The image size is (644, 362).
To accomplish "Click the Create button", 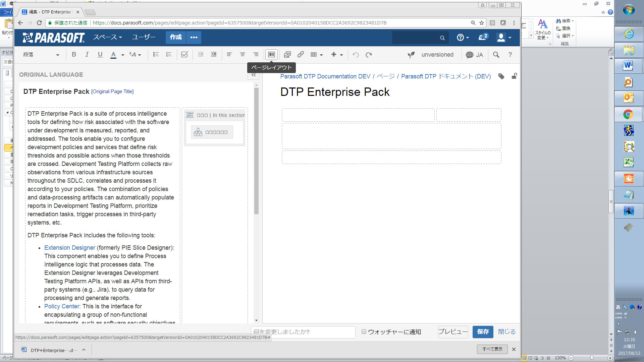I will pyautogui.click(x=176, y=37).
